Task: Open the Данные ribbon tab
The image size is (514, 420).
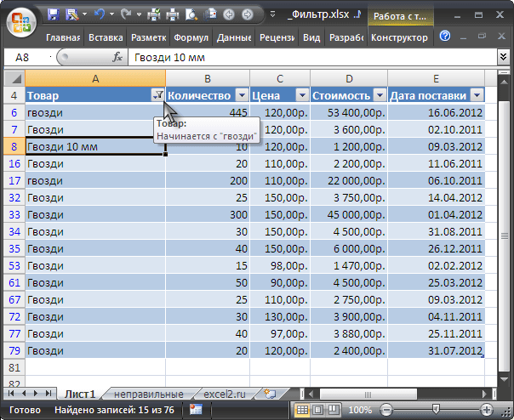Action: pos(234,37)
